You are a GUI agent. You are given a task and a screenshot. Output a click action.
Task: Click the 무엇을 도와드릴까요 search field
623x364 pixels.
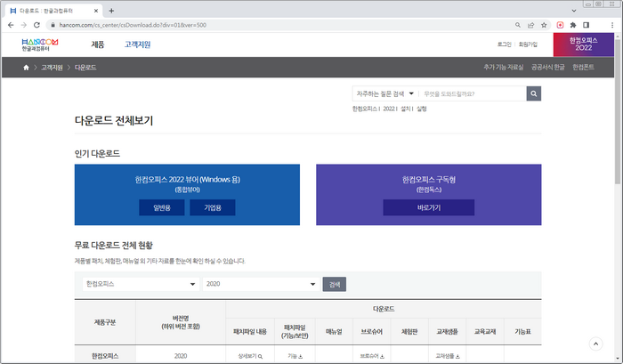[473, 93]
